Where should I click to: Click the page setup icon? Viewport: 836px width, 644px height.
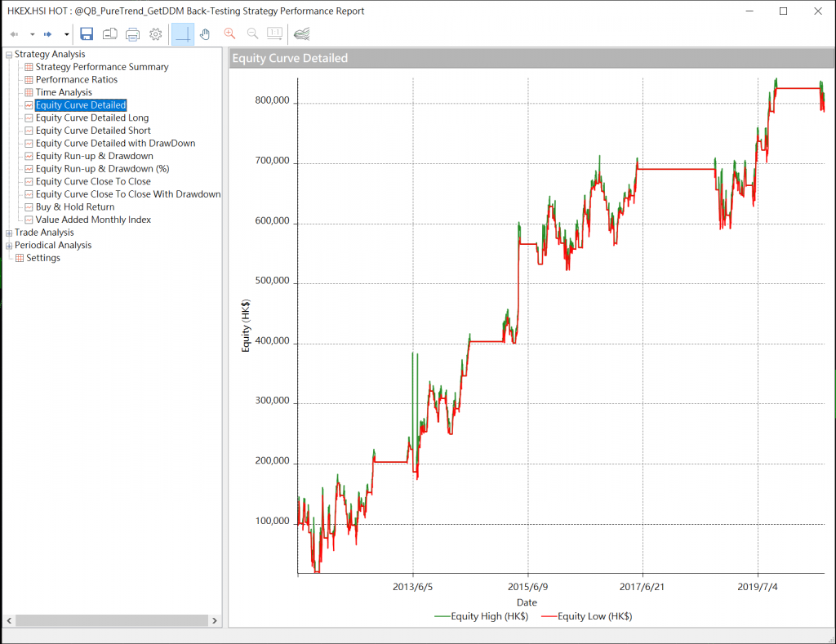109,34
